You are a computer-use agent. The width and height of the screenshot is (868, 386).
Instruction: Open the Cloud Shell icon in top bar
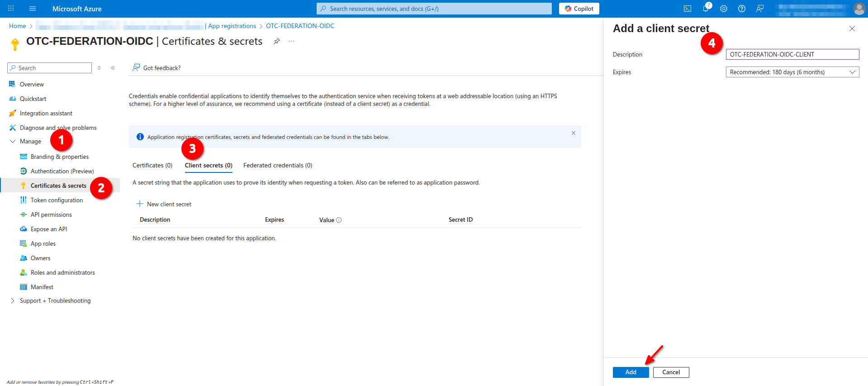[x=687, y=9]
